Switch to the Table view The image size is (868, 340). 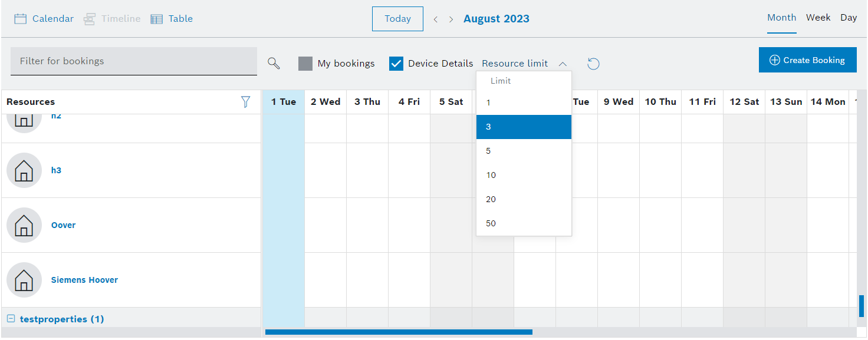(x=172, y=19)
